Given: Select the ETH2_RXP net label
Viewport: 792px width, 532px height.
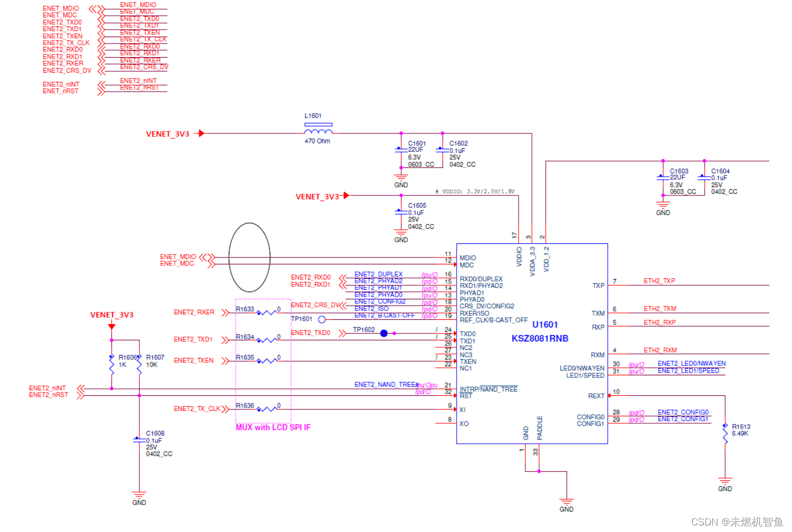Looking at the screenshot, I should 660,323.
